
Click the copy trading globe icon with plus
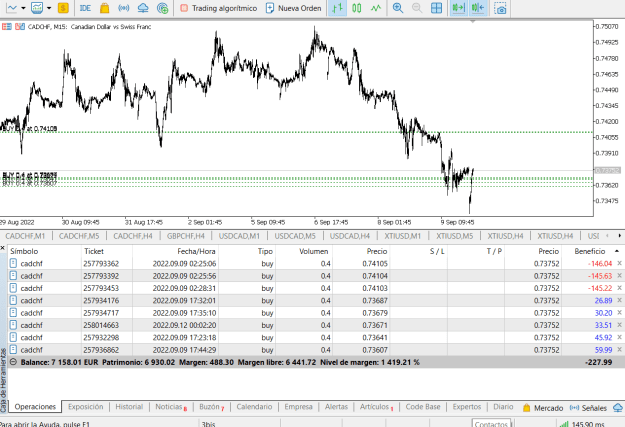coord(162,8)
